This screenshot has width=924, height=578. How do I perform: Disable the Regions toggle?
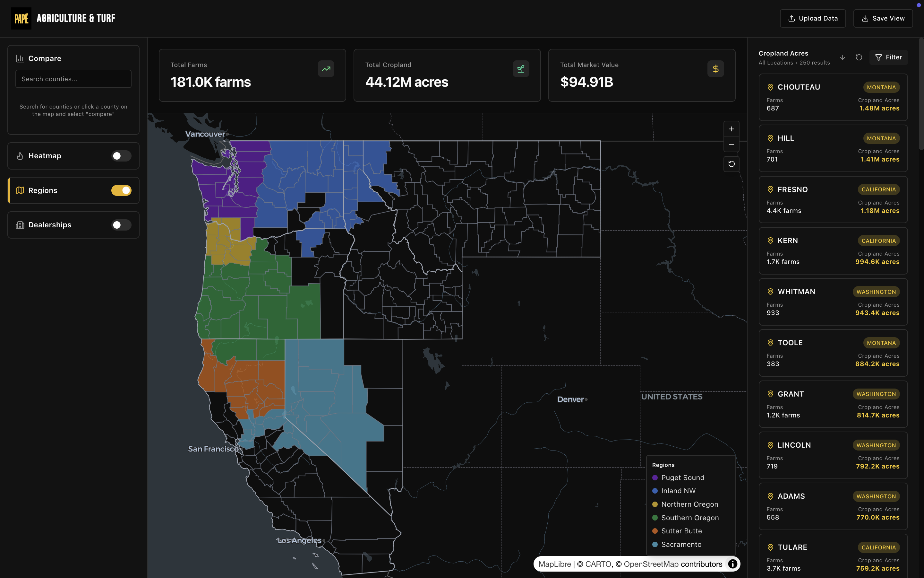pyautogui.click(x=121, y=190)
